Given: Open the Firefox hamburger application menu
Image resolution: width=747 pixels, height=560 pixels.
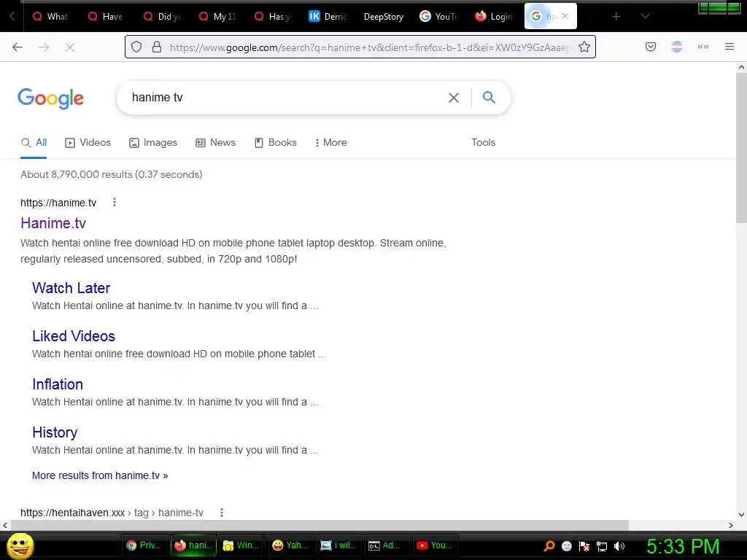Looking at the screenshot, I should (729, 47).
